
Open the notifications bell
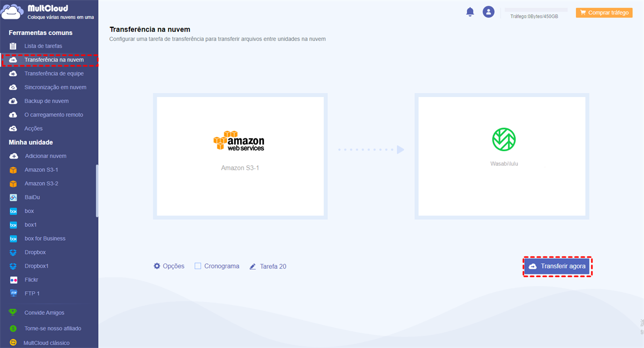pos(470,12)
